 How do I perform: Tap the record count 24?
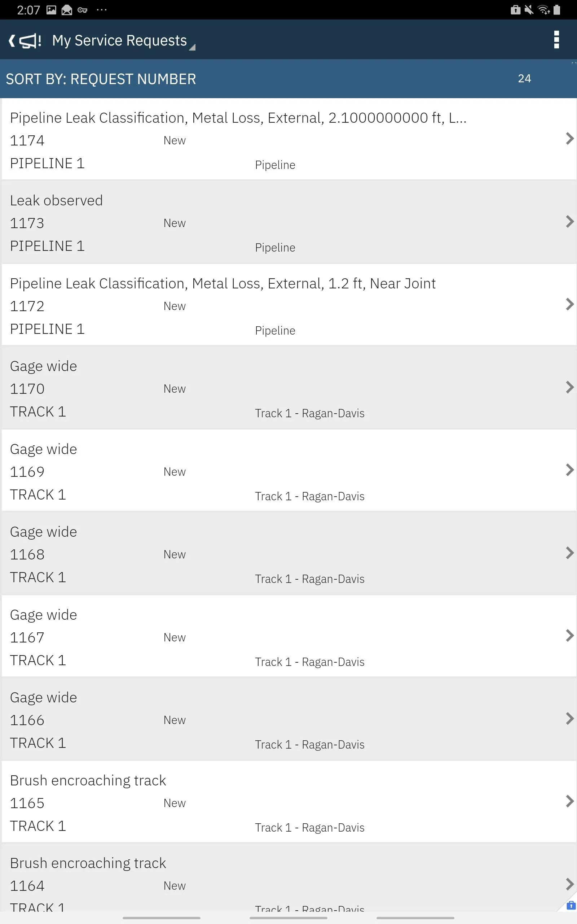coord(525,79)
